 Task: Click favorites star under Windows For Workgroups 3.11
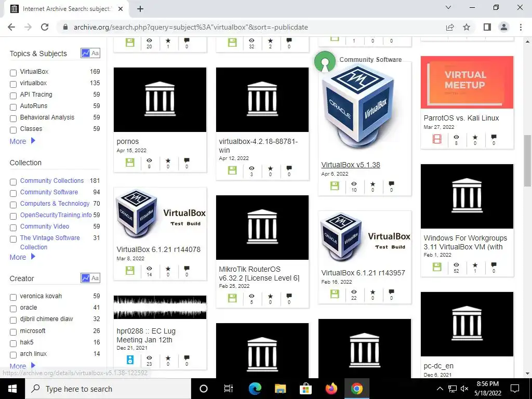point(475,265)
